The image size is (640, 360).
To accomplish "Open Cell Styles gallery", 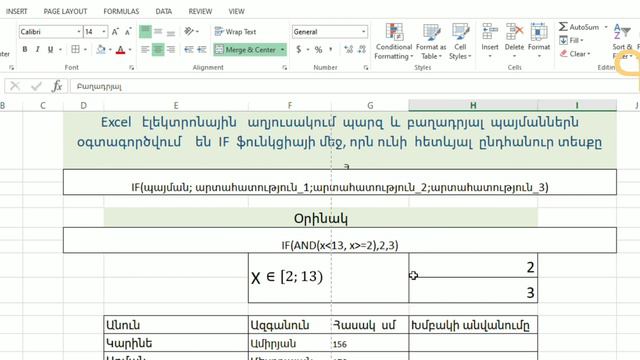I will pyautogui.click(x=460, y=41).
